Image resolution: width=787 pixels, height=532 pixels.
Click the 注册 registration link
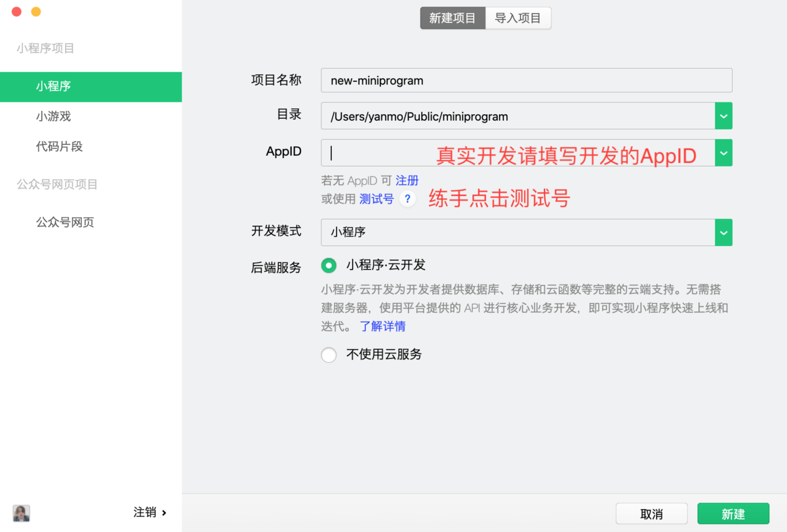coord(407,180)
